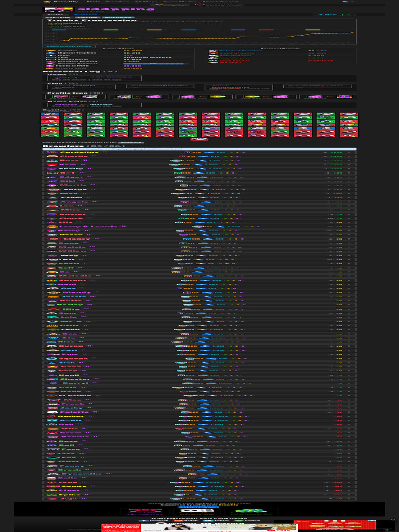Expand the Darryl row dropdown arrow

349,383
